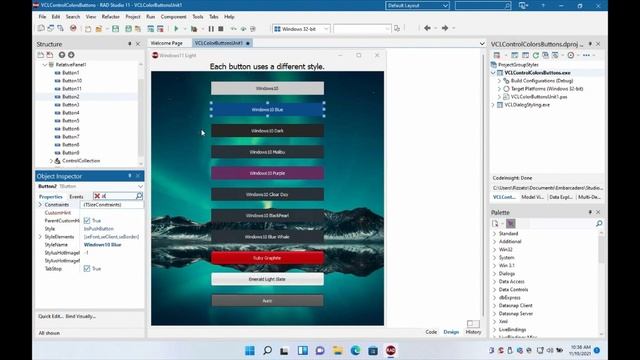This screenshot has height=360, width=640.
Task: Open the Button2 TButton component selector dropdown
Action: [x=140, y=186]
